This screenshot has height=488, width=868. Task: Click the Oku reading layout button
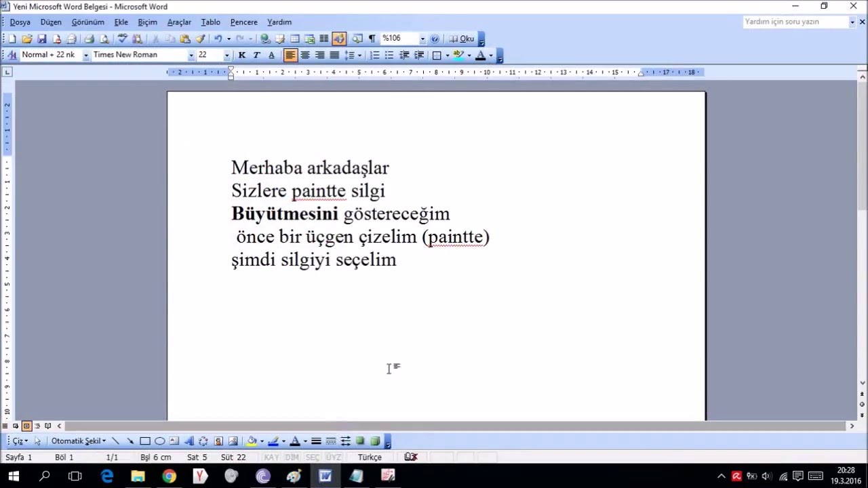[x=462, y=39]
